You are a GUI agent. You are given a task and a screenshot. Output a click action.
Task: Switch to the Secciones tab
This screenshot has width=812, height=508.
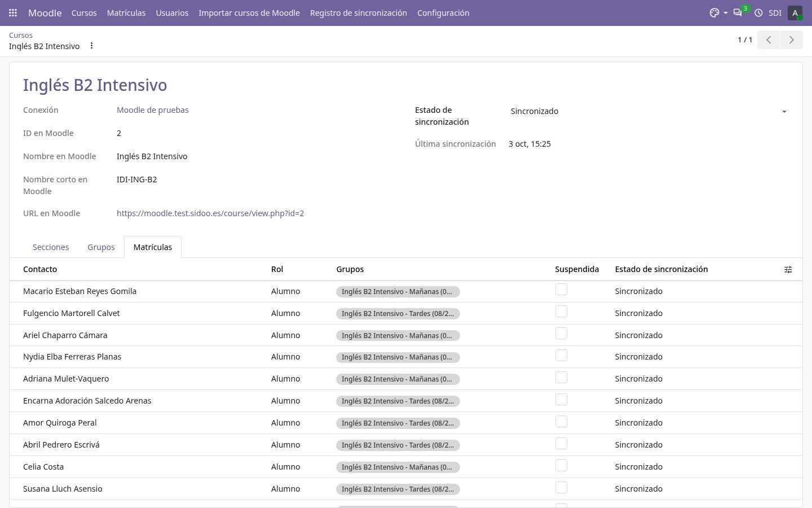click(51, 247)
